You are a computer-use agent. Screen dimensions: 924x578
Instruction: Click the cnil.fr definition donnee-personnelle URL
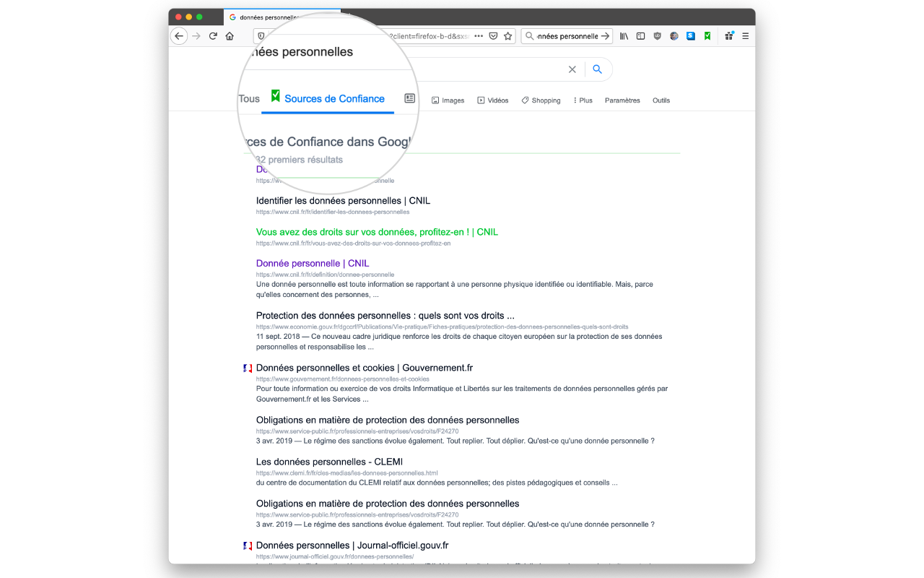[325, 275]
